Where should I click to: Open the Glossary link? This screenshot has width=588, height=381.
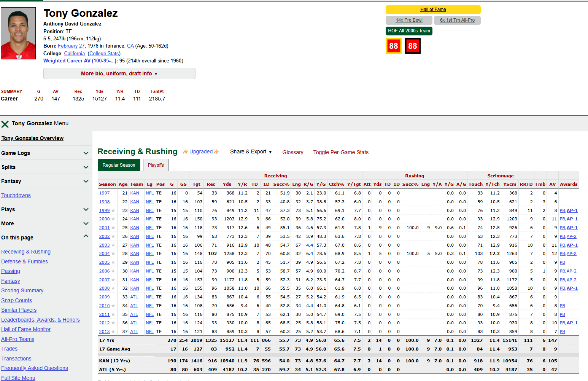point(293,152)
